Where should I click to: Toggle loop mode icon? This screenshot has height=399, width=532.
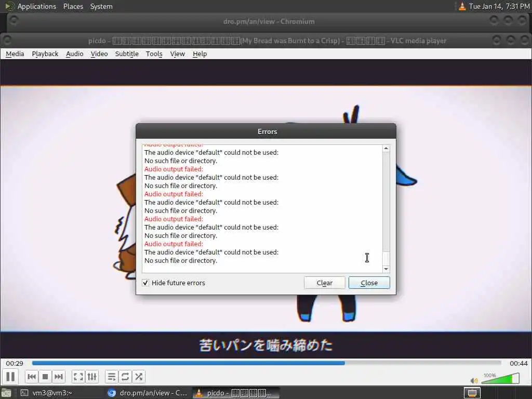[x=125, y=377]
